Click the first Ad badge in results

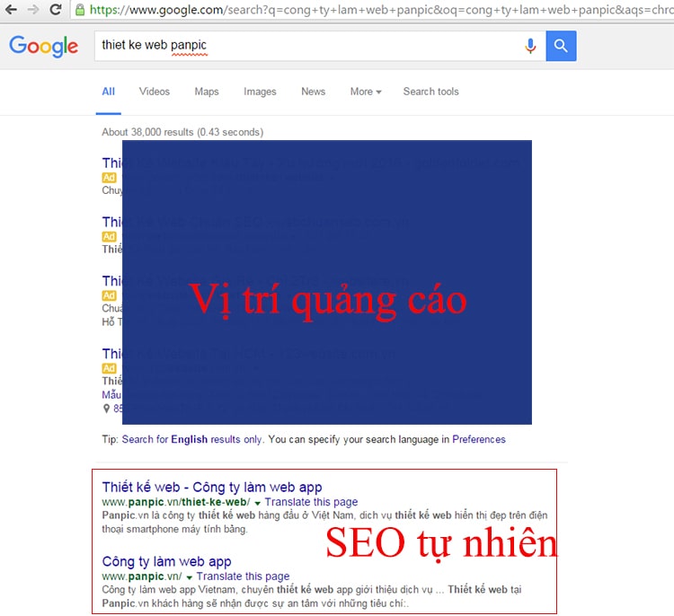[x=109, y=178]
